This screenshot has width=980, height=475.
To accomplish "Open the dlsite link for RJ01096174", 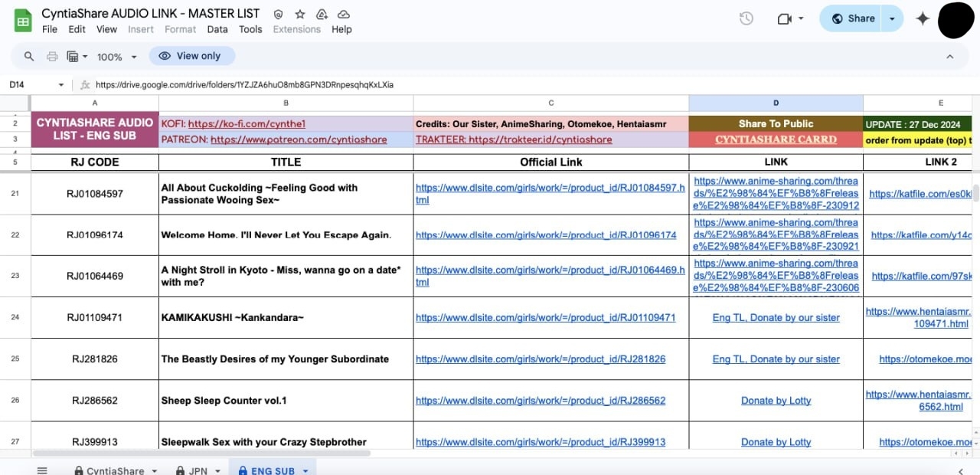I will click(546, 235).
